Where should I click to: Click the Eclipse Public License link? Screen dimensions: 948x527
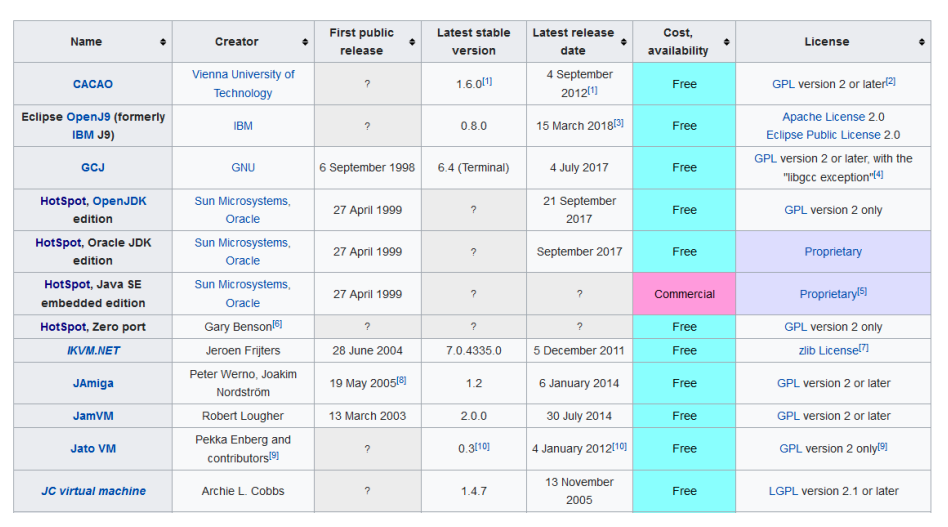click(823, 135)
